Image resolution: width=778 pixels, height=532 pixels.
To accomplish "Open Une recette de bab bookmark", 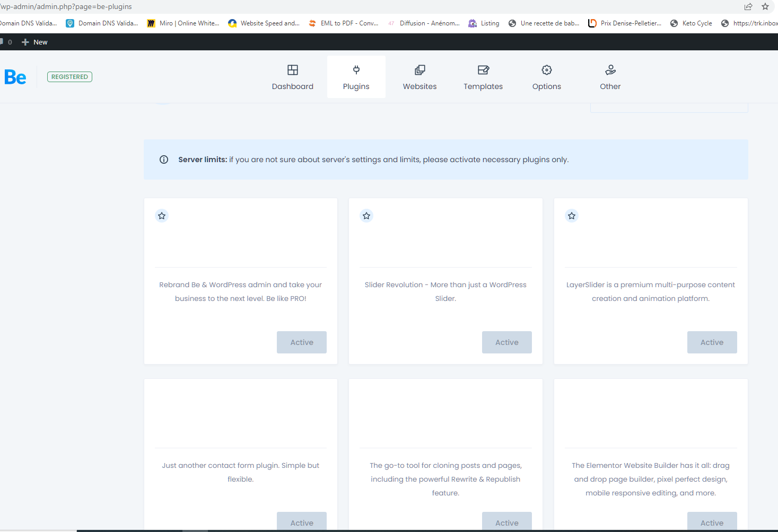I will pos(544,23).
